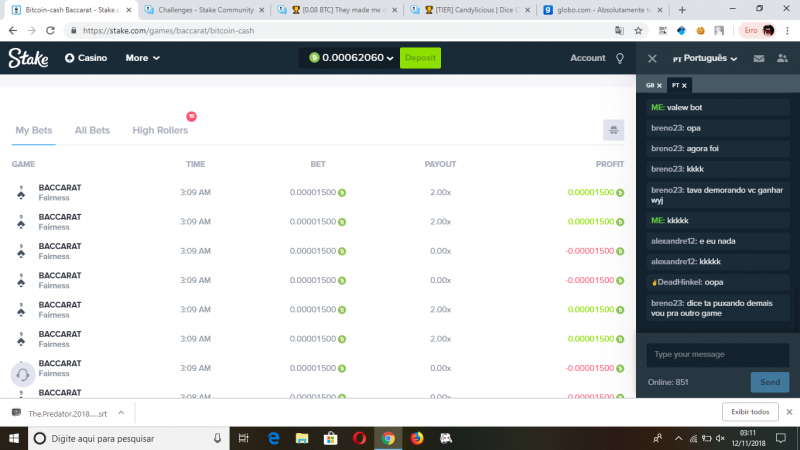
Task: Click the incognito hide-bets icon
Action: click(x=613, y=130)
